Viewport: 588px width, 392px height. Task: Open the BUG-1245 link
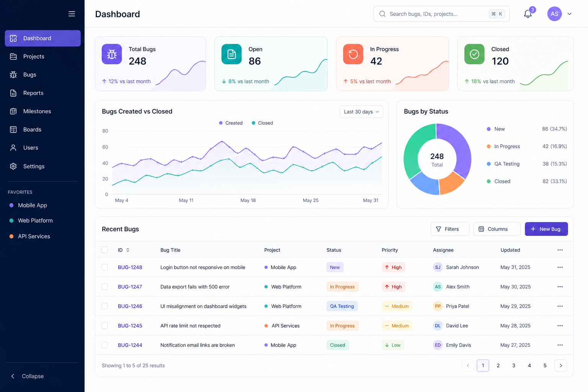pos(130,326)
